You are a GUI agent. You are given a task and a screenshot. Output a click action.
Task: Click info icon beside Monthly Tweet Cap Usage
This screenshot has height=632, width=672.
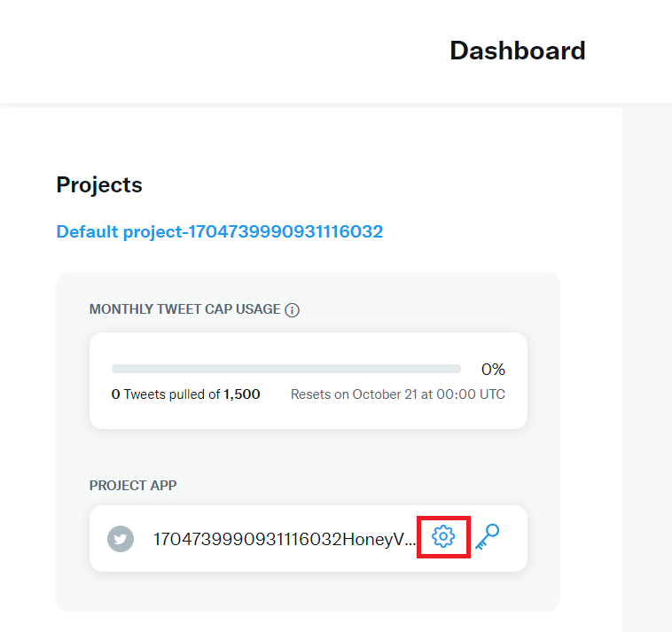point(293,310)
